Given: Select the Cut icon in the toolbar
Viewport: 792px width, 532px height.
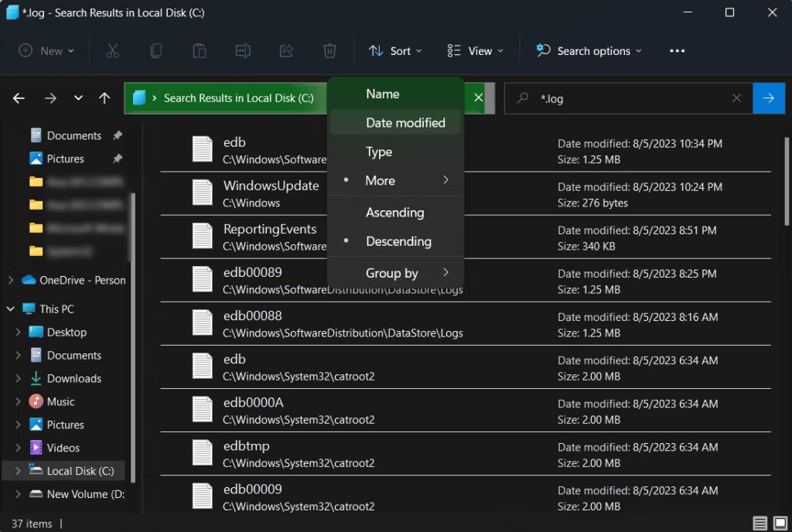Looking at the screenshot, I should [112, 50].
